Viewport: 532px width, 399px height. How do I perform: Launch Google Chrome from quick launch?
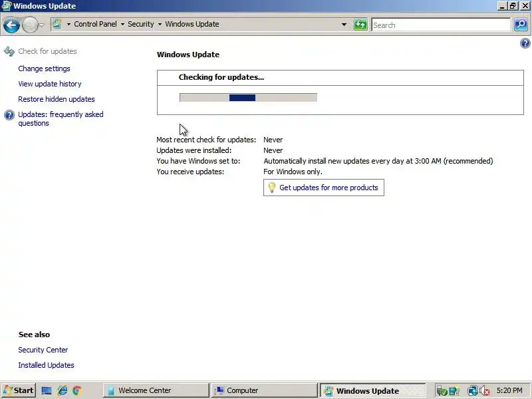[x=77, y=390]
